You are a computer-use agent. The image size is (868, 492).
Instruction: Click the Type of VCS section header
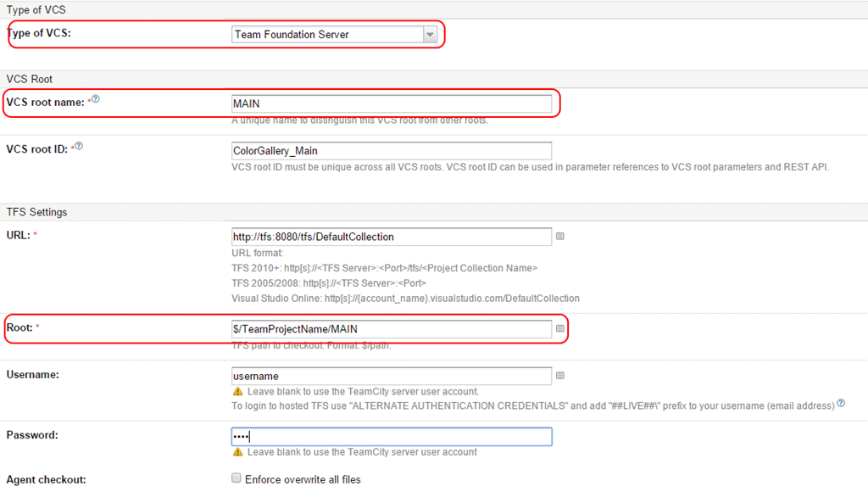[36, 10]
